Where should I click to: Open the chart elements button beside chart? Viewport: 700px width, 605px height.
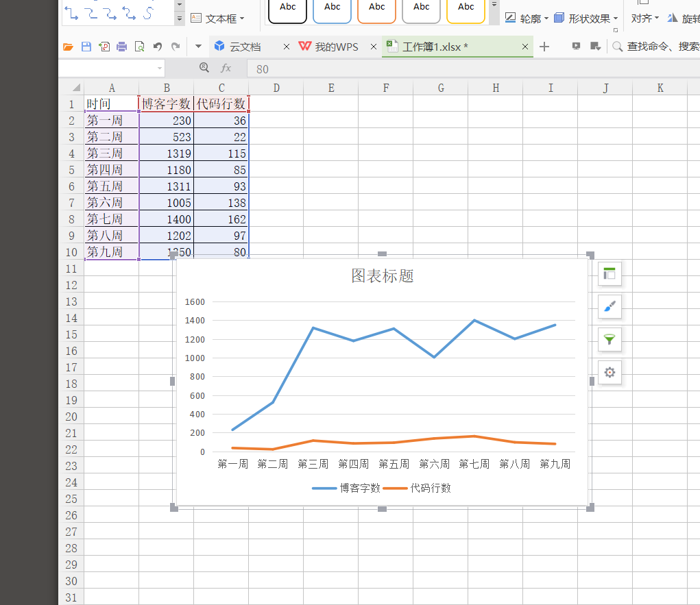coord(610,274)
